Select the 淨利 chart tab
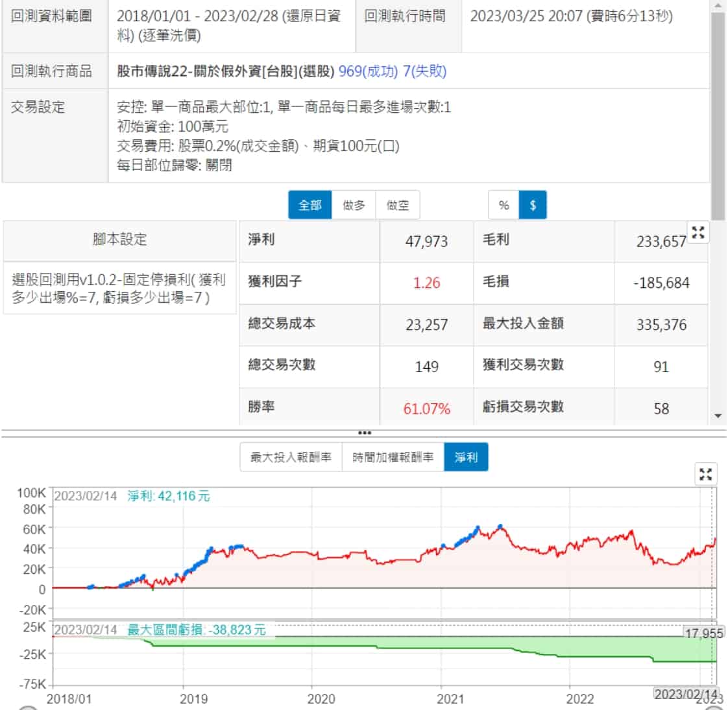728x710 pixels. 466,457
